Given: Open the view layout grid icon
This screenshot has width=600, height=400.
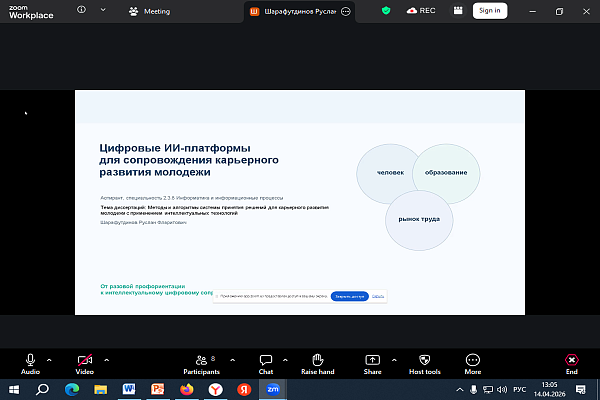Looking at the screenshot, I should 458,11.
